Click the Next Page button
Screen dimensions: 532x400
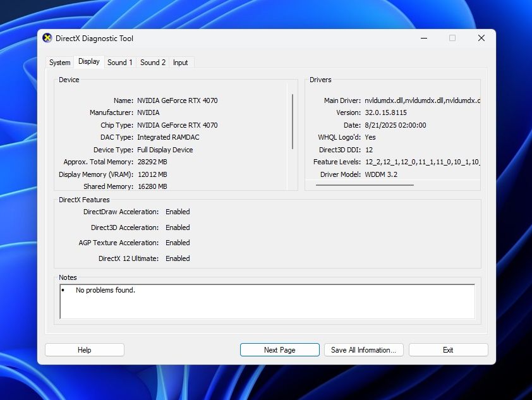tap(279, 350)
